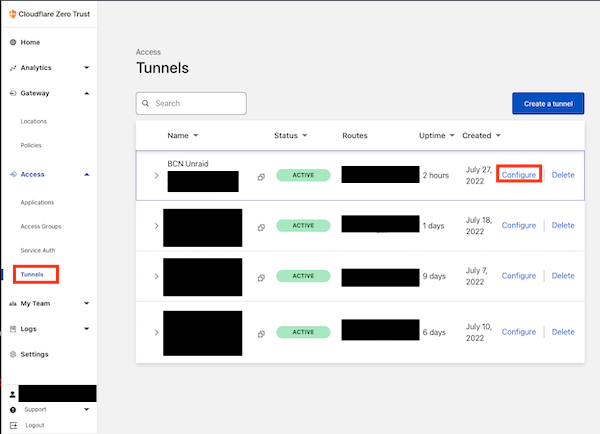Expand the BCN Unraid tunnel row
The width and height of the screenshot is (600, 434).
point(156,176)
